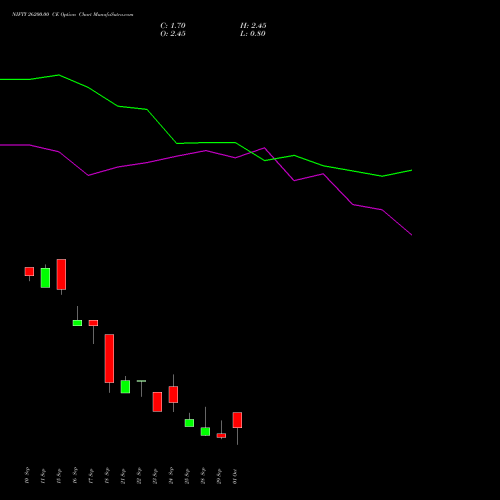Select the low value L: 0.80
Screen dimensions: 500x500
[x=253, y=34]
